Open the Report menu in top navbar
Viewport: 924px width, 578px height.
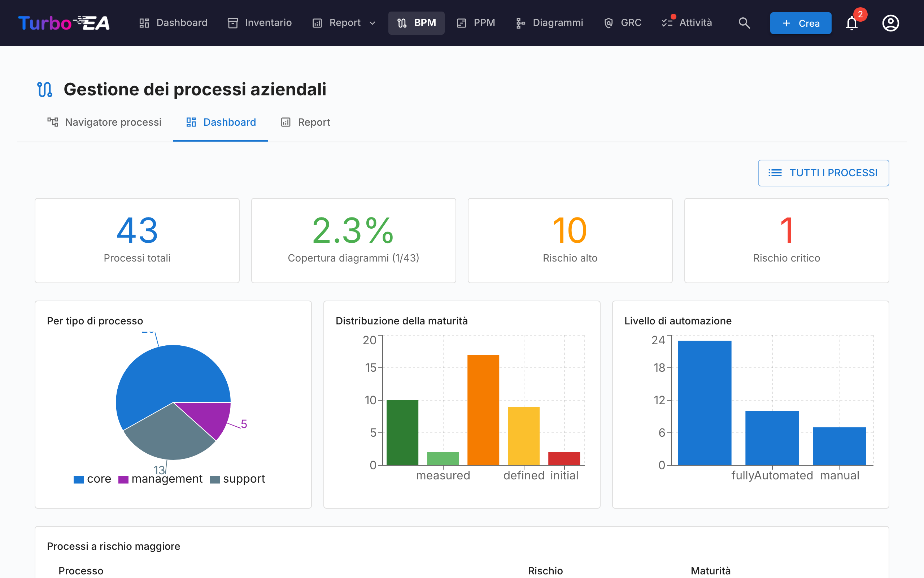[344, 23]
